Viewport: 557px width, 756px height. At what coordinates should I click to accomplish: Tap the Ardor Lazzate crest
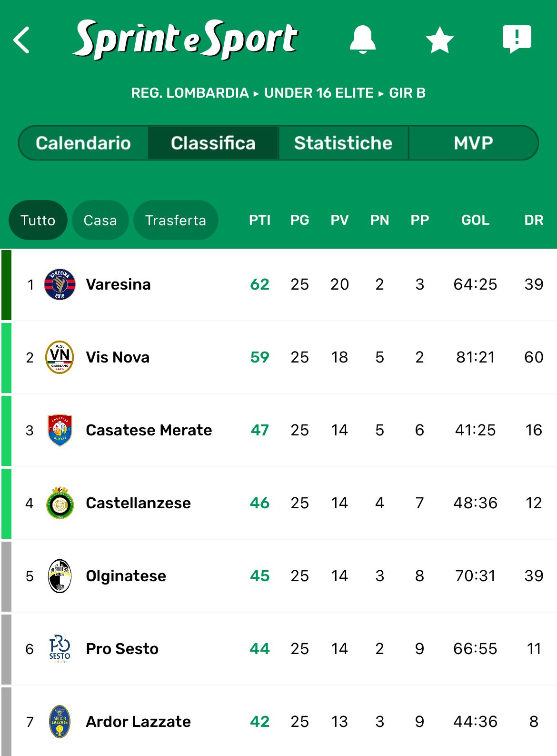click(x=60, y=722)
